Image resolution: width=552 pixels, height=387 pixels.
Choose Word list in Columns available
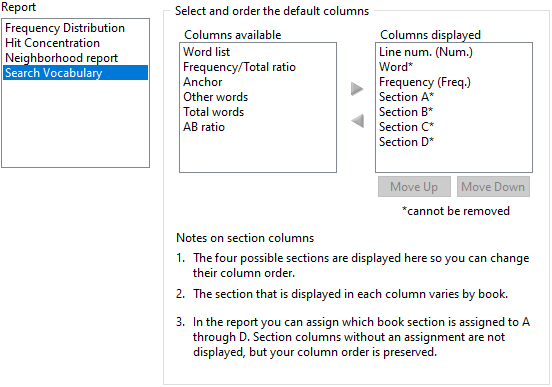pos(258,52)
